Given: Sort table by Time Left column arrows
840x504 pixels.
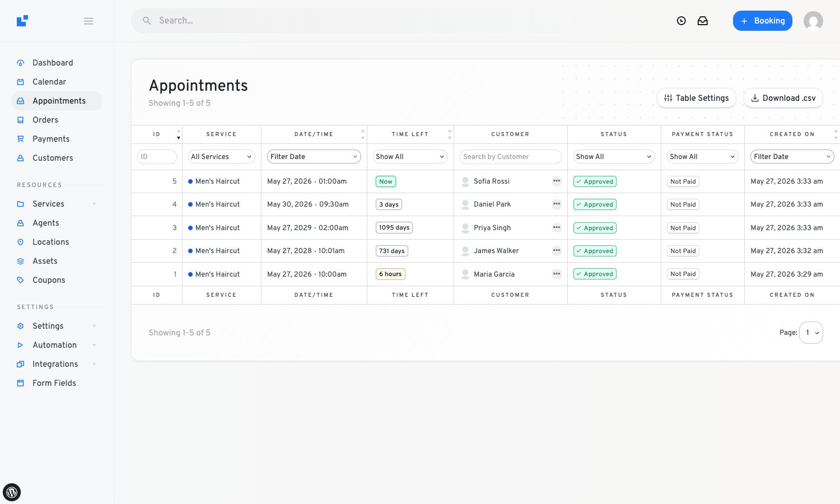Looking at the screenshot, I should pyautogui.click(x=450, y=134).
